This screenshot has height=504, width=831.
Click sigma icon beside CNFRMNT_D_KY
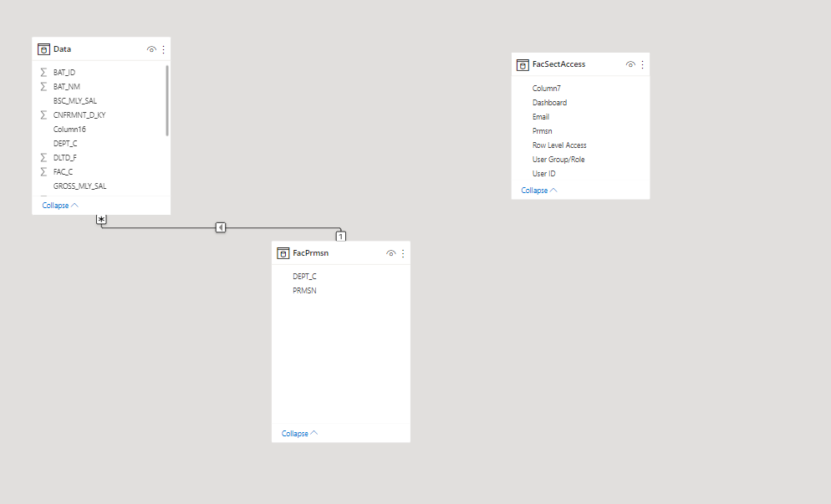44,115
